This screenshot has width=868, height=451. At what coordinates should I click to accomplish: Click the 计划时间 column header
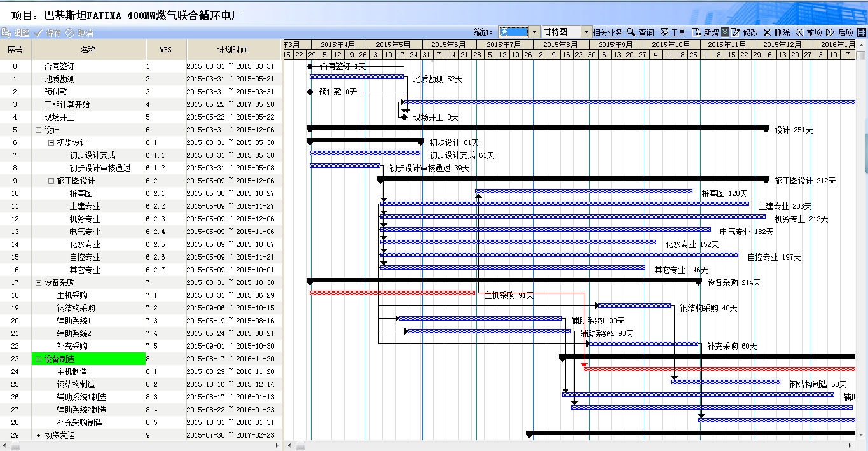coord(232,50)
